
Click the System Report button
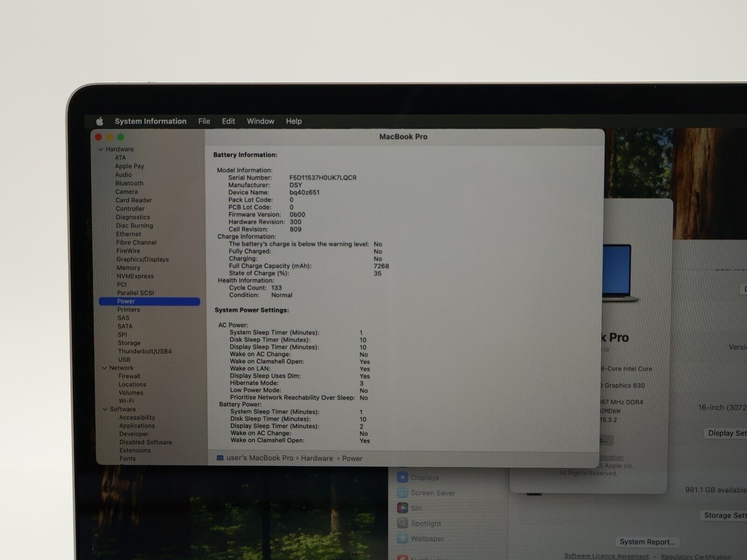(x=648, y=542)
